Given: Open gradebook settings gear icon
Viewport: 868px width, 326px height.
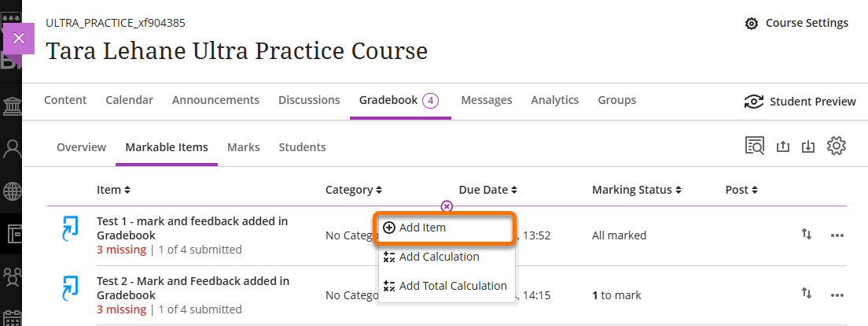Looking at the screenshot, I should click(x=837, y=146).
